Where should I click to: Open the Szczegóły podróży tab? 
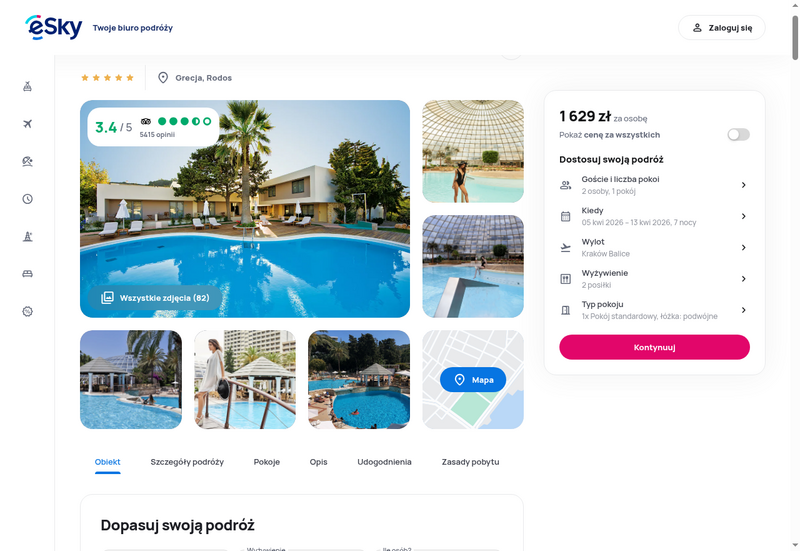(x=187, y=462)
